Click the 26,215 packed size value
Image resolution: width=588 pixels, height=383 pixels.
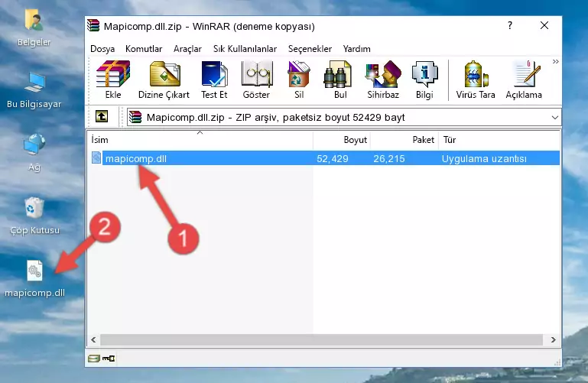(389, 158)
